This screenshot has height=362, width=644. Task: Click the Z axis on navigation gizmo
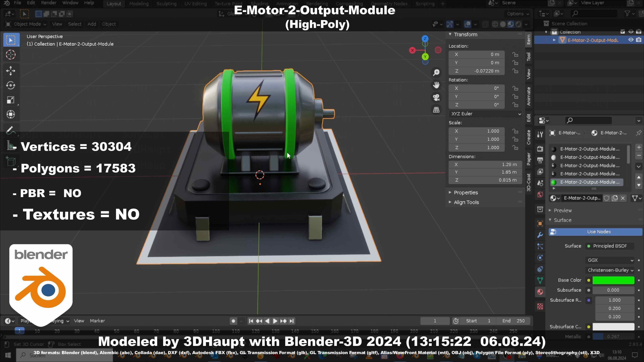pyautogui.click(x=425, y=39)
